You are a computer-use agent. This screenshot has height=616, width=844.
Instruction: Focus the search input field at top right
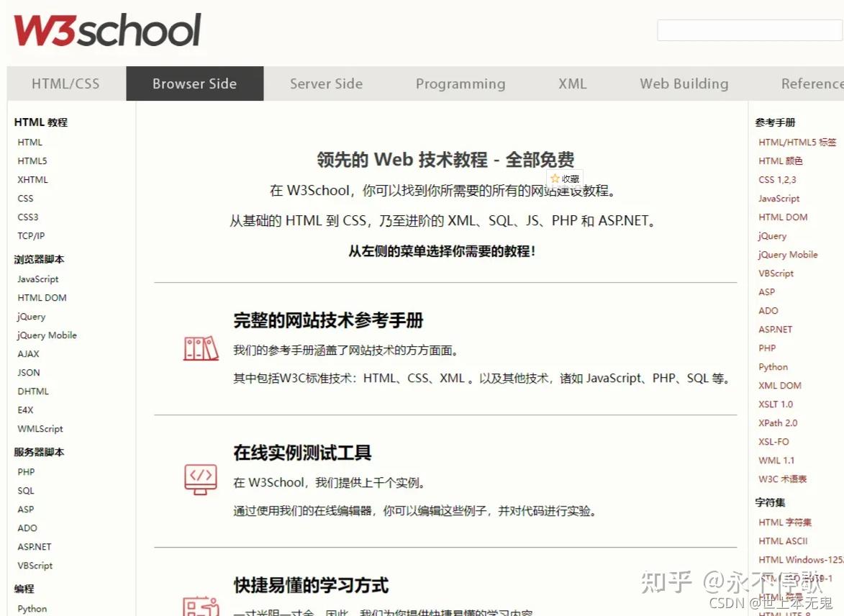coord(750,30)
